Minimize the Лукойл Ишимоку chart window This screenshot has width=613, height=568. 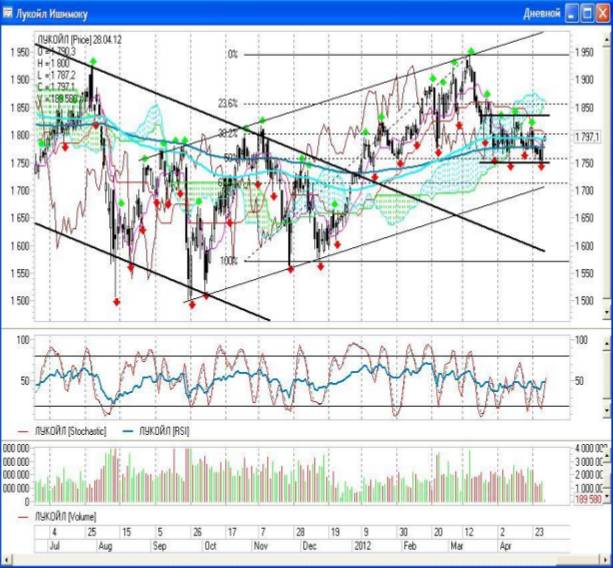point(572,14)
